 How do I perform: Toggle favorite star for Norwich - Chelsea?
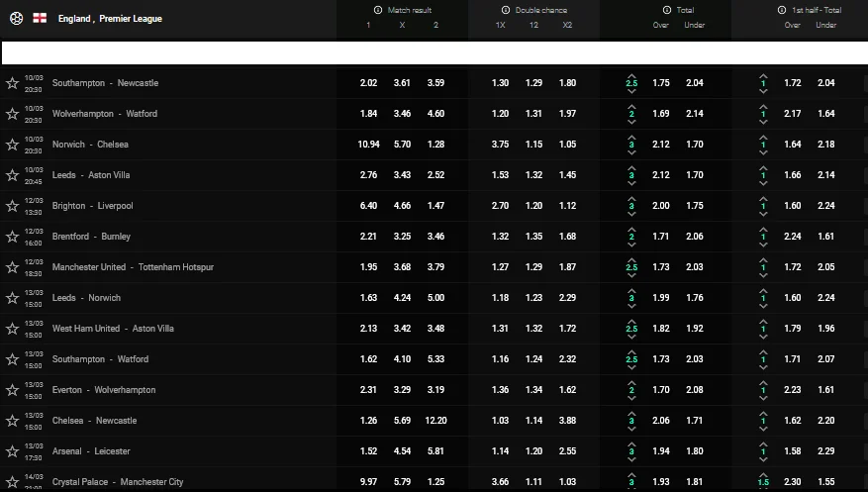(x=12, y=145)
